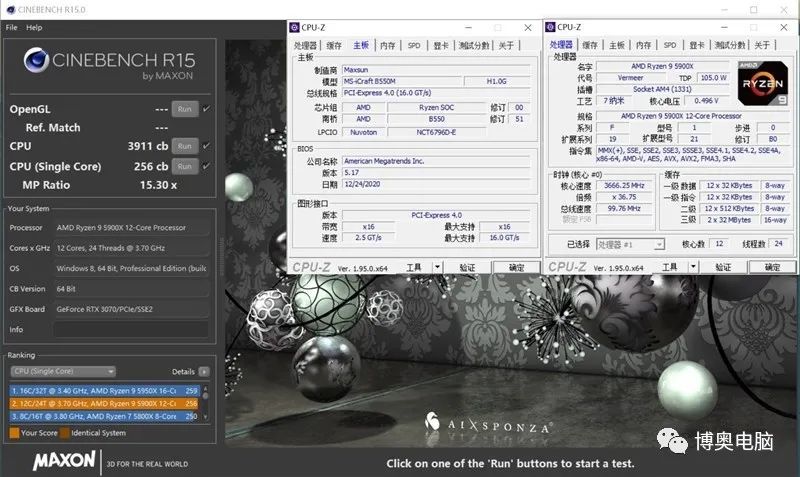Switch to 关于 tab in left CPU-Z

click(x=507, y=45)
